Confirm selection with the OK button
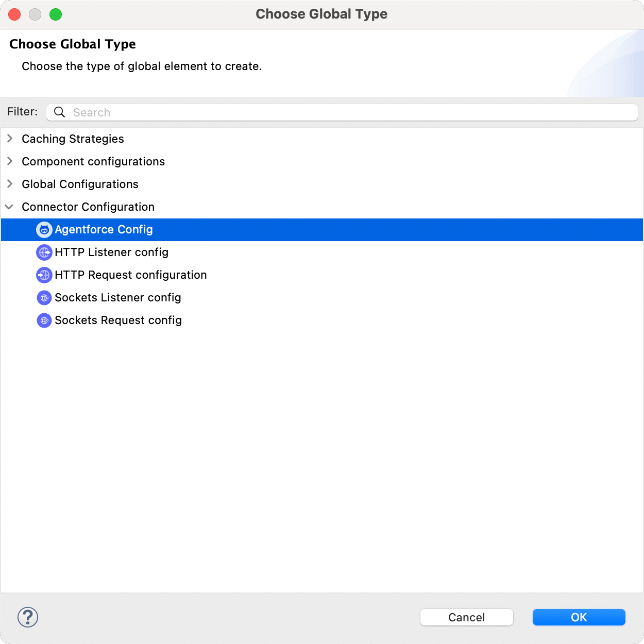644x644 pixels. (579, 617)
